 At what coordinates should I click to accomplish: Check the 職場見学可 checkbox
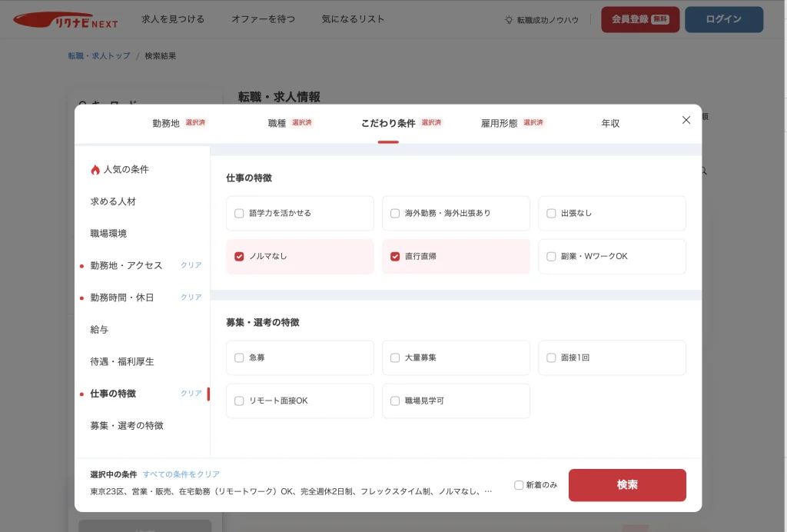[x=395, y=401]
